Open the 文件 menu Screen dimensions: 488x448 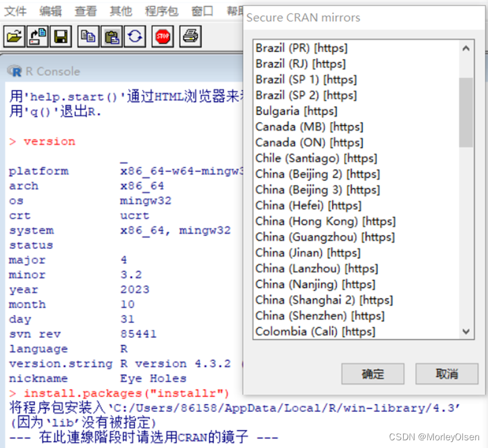click(15, 11)
